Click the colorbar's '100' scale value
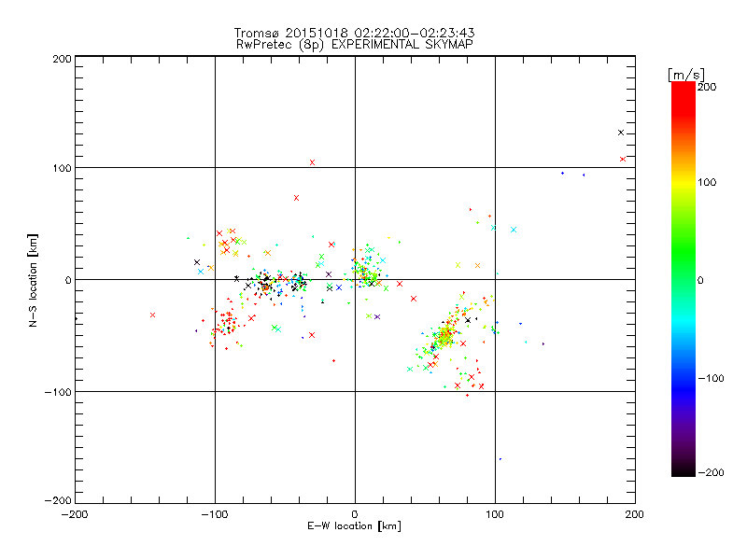Image resolution: width=747 pixels, height=560 pixels. [707, 182]
